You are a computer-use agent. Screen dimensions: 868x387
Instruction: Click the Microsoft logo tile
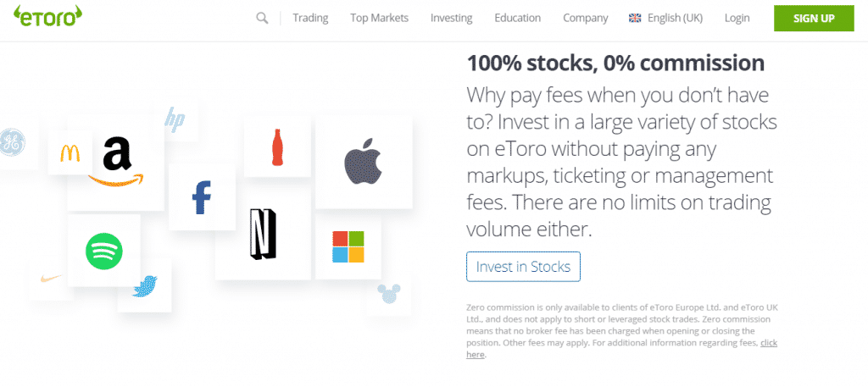click(x=348, y=246)
